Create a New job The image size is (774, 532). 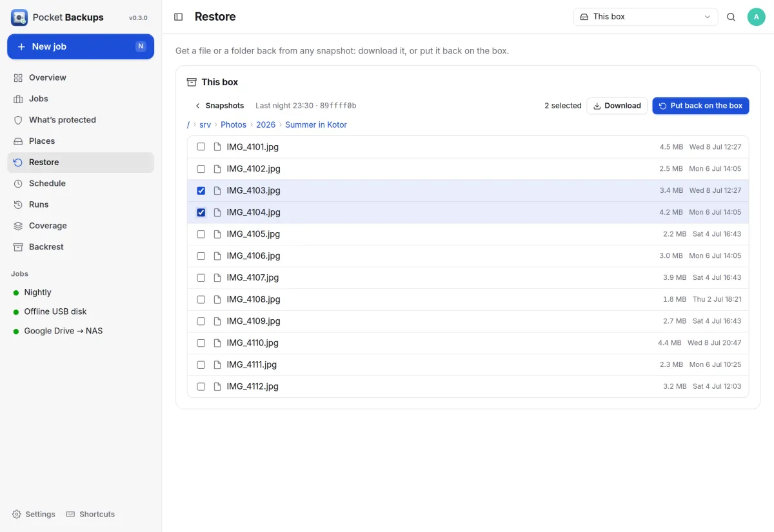81,46
